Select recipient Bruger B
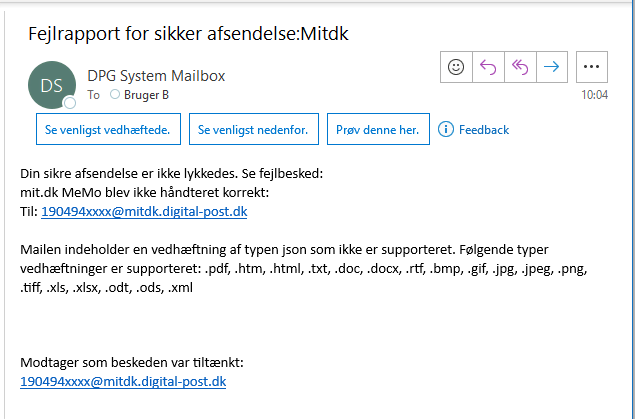635x419 pixels. 145,95
